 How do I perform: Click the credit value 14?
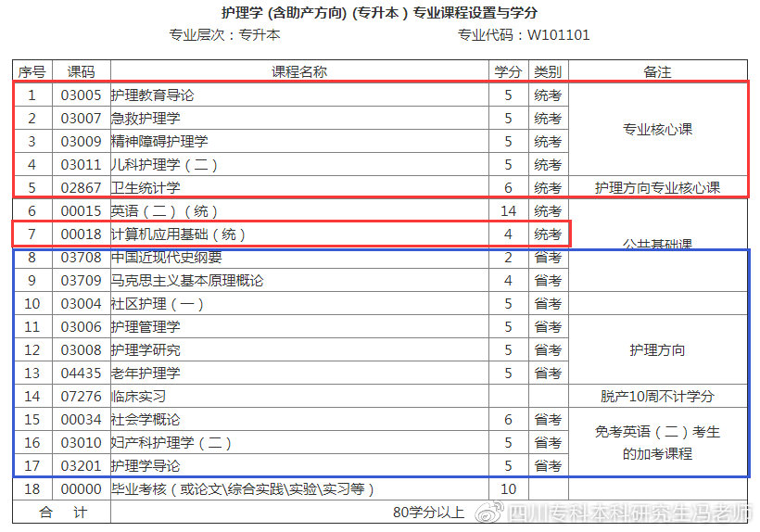(508, 210)
